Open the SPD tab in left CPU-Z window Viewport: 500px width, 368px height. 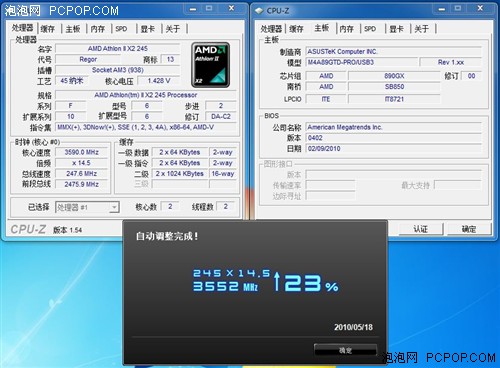click(121, 29)
